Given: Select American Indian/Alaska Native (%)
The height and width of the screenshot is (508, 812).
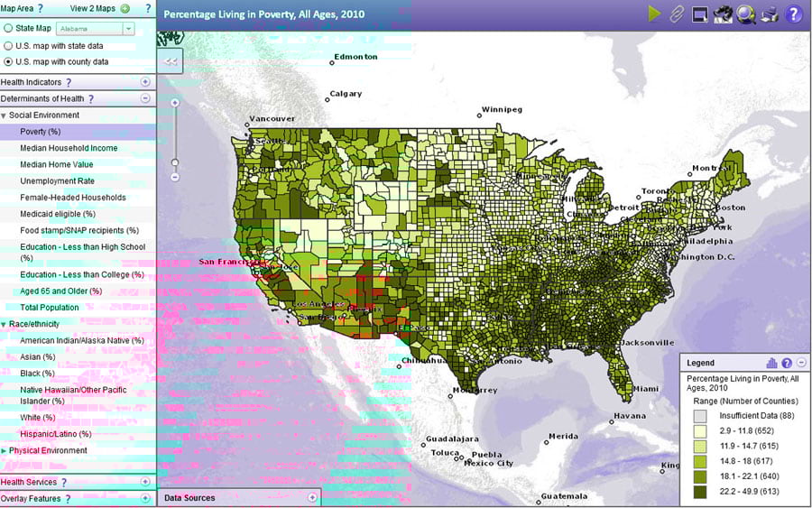Looking at the screenshot, I should (x=82, y=341).
